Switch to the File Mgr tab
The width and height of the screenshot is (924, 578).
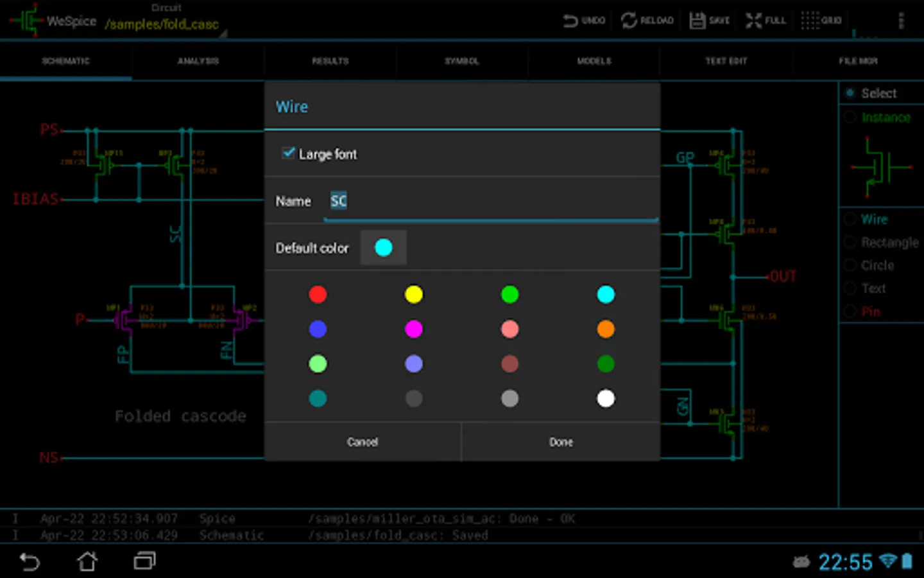pyautogui.click(x=858, y=61)
